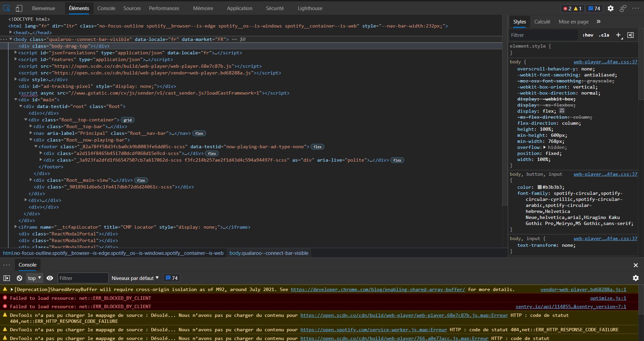Image resolution: width=644 pixels, height=341 pixels.
Task: Toggle the .cls class editor
Action: (604, 35)
